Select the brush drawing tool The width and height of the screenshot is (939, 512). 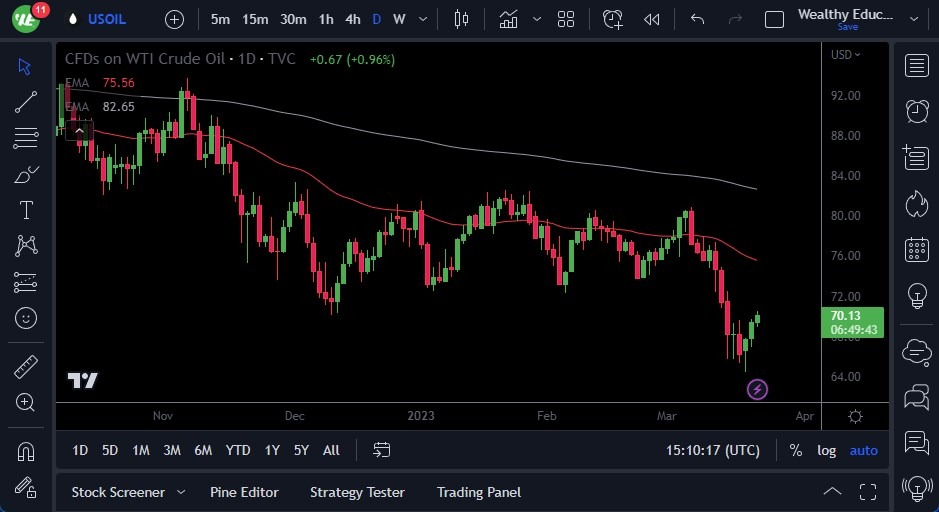click(x=26, y=174)
